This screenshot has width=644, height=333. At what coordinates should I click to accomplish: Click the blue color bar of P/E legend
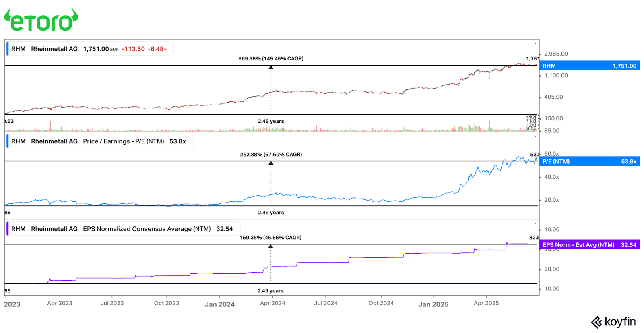pyautogui.click(x=8, y=141)
